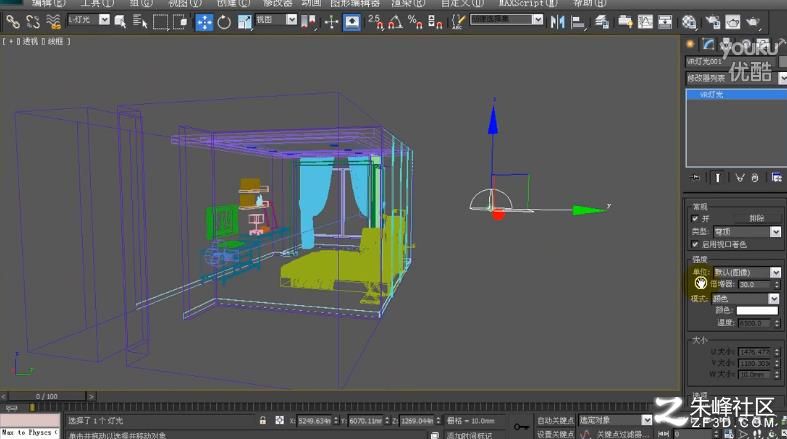787x439 pixels.
Task: Toggle Angle Snap icon
Action: [x=396, y=22]
